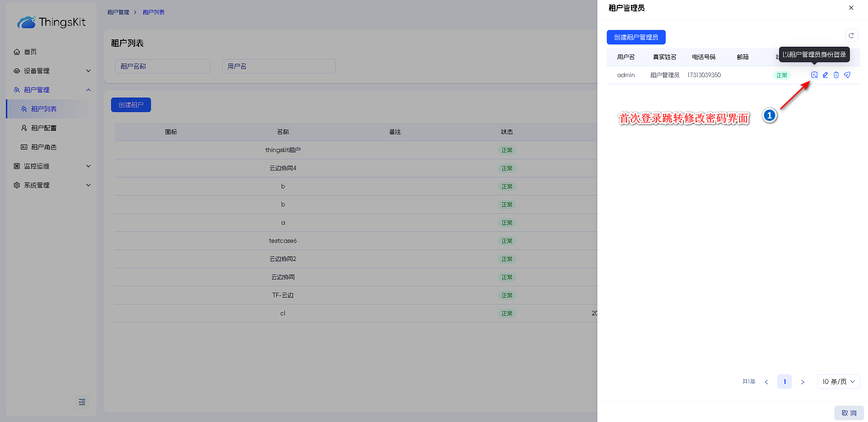
Task: Open 租户配置 in the sidebar
Action: [x=44, y=128]
